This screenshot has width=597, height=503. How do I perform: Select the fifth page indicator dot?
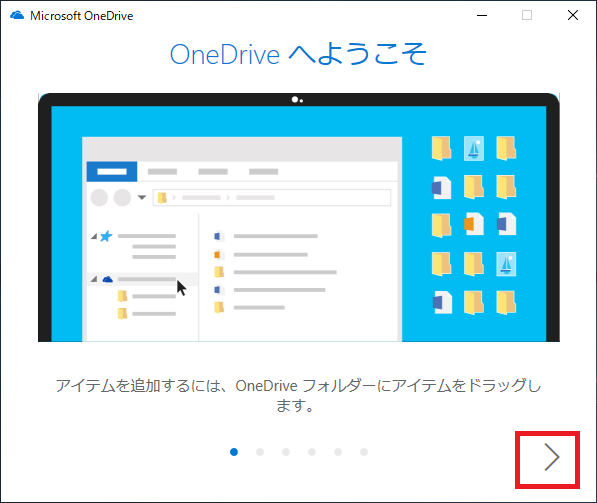[x=338, y=452]
